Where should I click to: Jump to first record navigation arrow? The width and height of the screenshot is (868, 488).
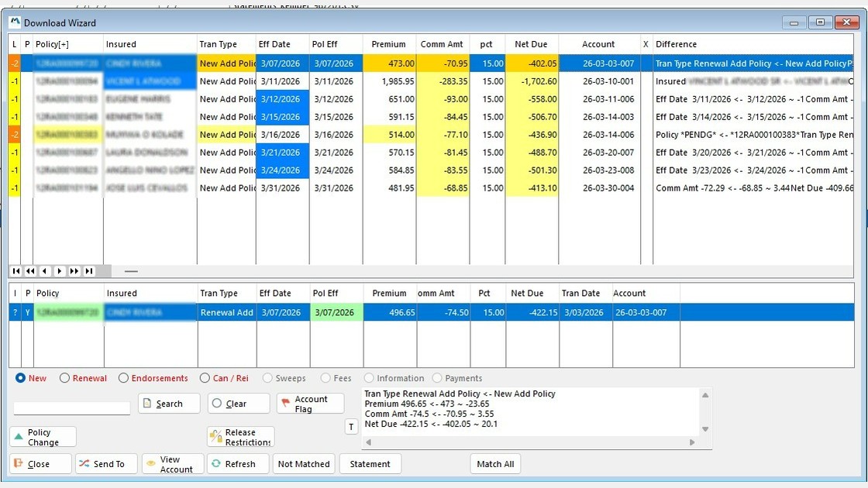pos(16,271)
